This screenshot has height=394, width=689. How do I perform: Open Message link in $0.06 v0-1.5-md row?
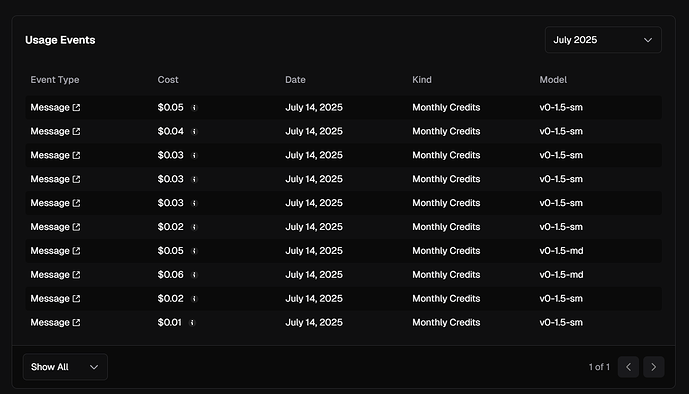coord(50,275)
